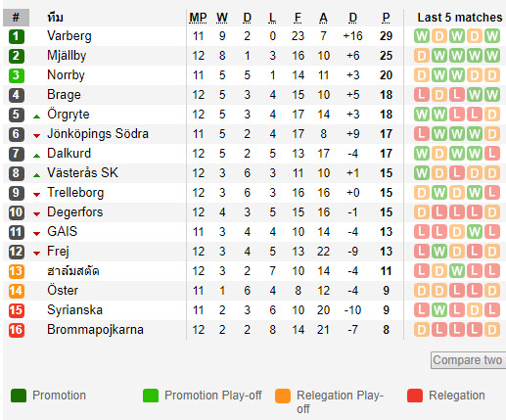Click the orange Relegation Play-off legend swatch
The height and width of the screenshot is (420, 506).
(283, 396)
